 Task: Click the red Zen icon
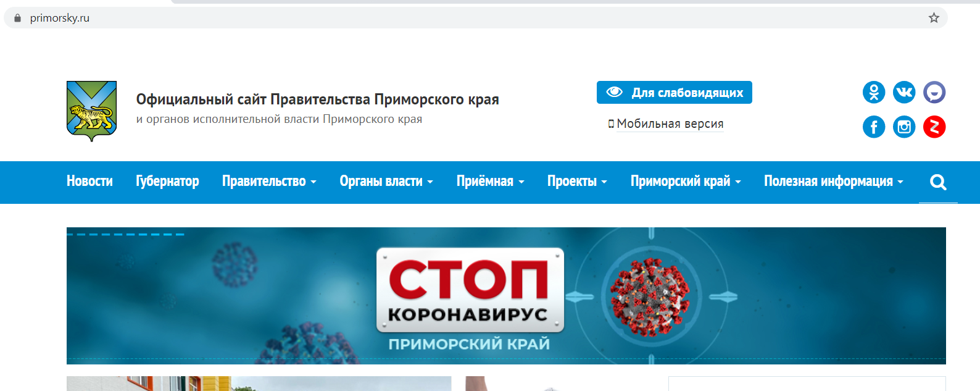click(x=934, y=127)
